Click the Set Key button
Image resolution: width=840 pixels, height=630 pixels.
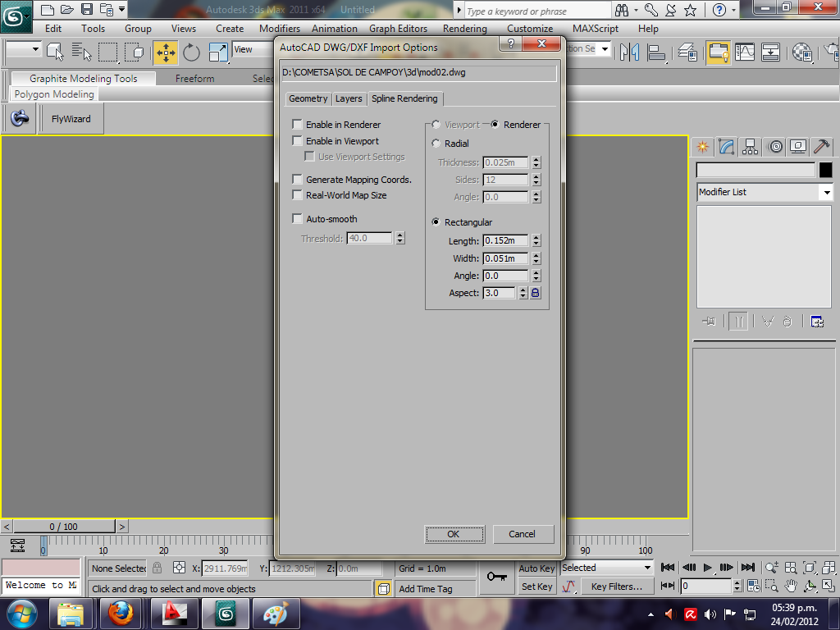click(536, 586)
